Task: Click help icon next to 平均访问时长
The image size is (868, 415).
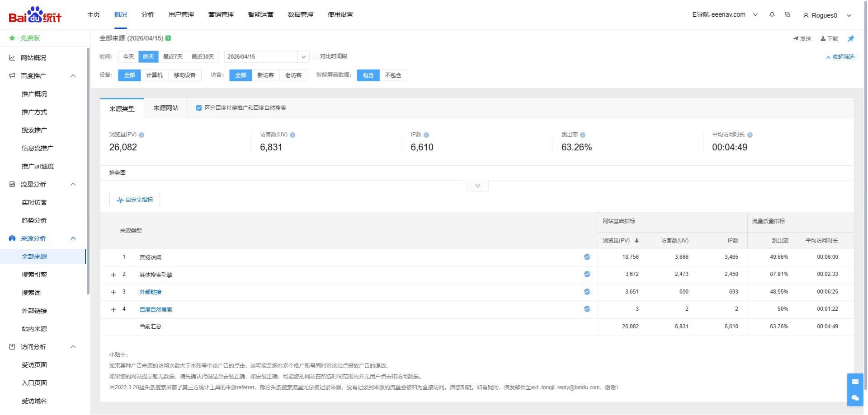Action: (x=750, y=135)
